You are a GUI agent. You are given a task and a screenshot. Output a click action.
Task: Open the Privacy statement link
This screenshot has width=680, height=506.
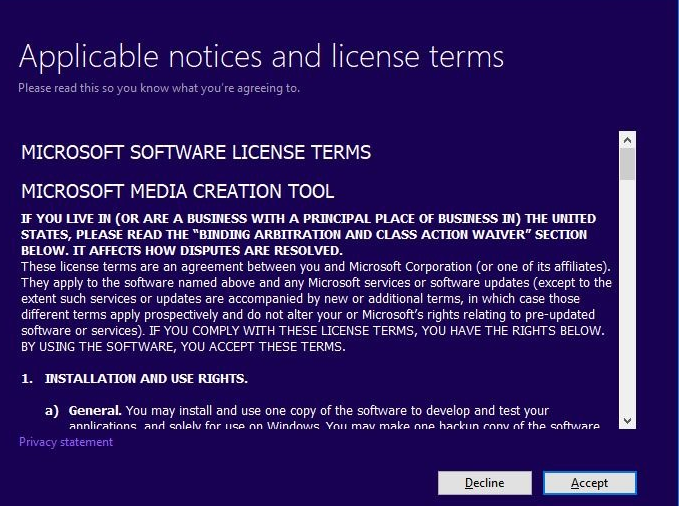(x=66, y=442)
